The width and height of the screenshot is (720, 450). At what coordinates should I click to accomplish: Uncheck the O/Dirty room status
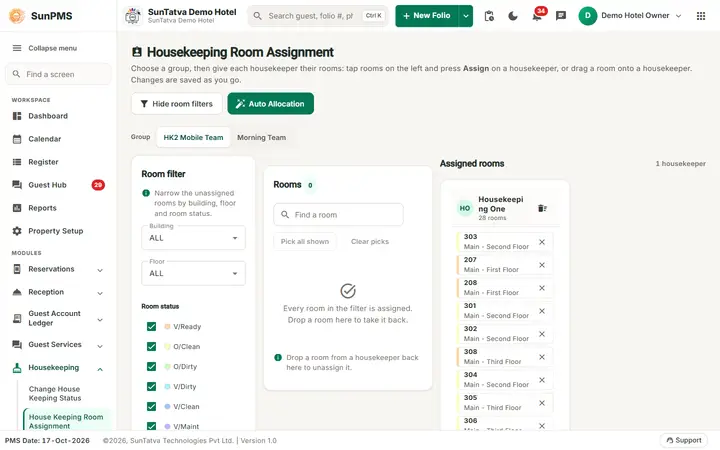coord(151,366)
